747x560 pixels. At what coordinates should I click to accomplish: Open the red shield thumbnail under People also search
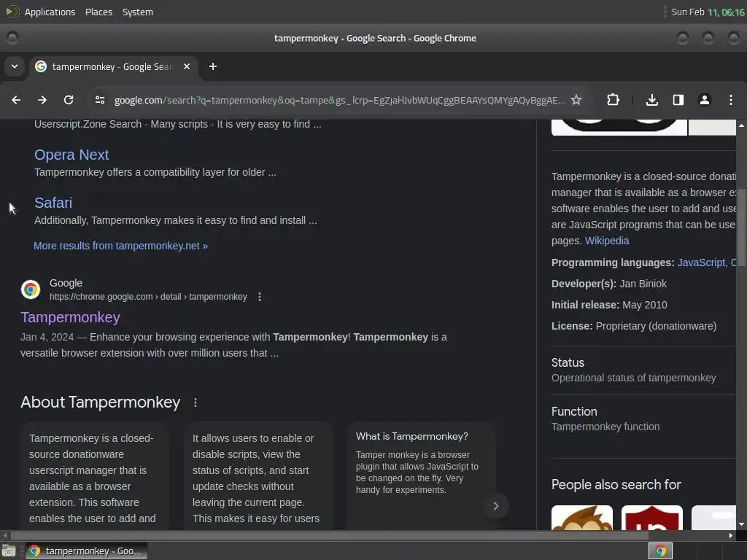click(x=651, y=518)
